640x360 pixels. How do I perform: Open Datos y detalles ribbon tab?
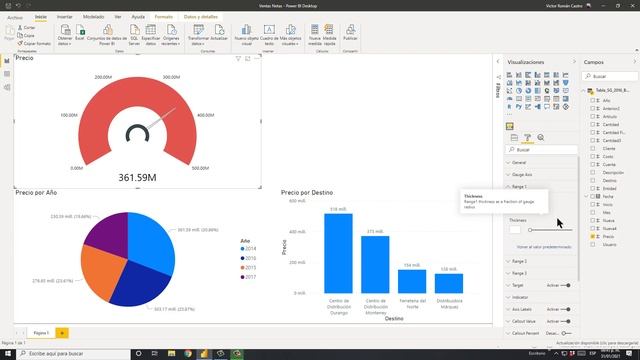click(x=200, y=17)
